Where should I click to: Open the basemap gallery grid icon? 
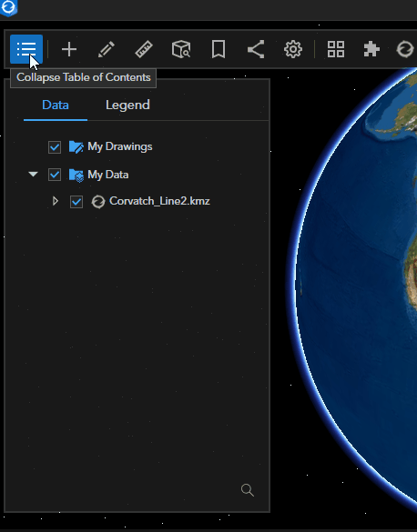pyautogui.click(x=336, y=49)
